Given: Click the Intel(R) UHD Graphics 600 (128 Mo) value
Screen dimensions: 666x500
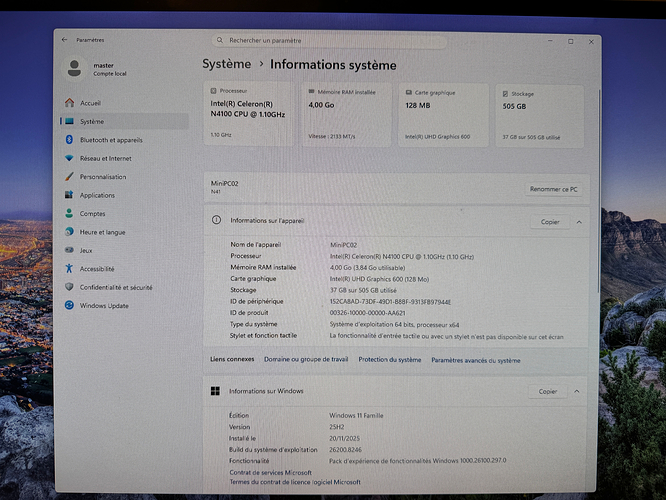Looking at the screenshot, I should click(x=379, y=279).
